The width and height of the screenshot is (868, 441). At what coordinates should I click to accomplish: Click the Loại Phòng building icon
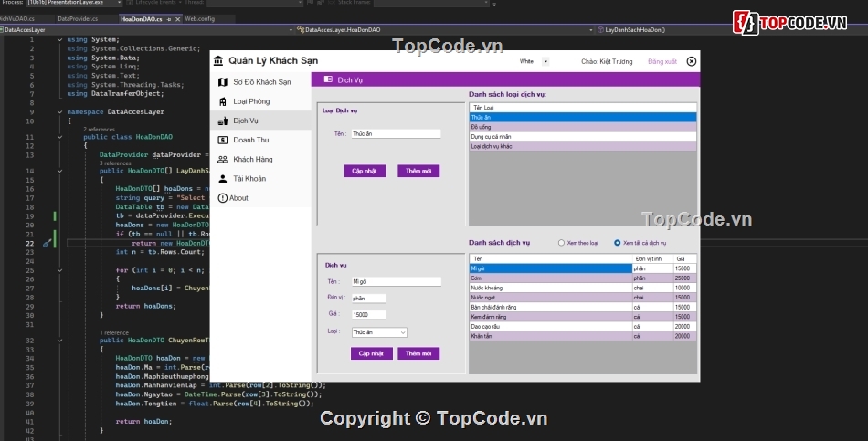222,101
